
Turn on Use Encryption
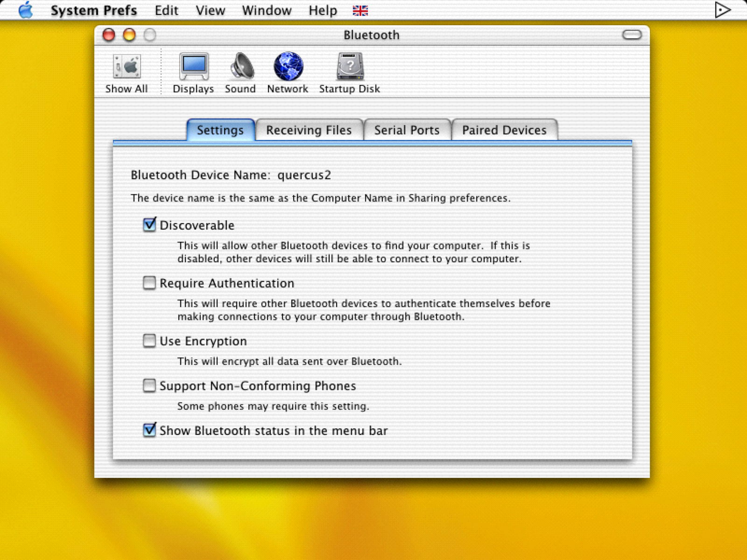(149, 341)
